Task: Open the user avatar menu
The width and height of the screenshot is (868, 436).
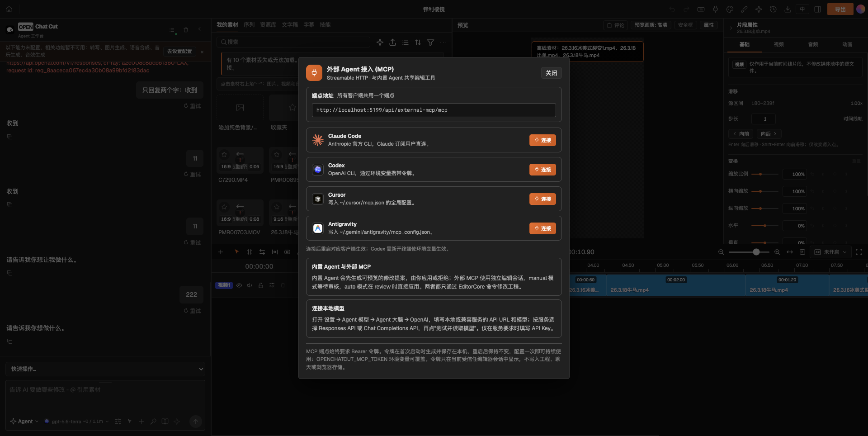Action: click(861, 9)
